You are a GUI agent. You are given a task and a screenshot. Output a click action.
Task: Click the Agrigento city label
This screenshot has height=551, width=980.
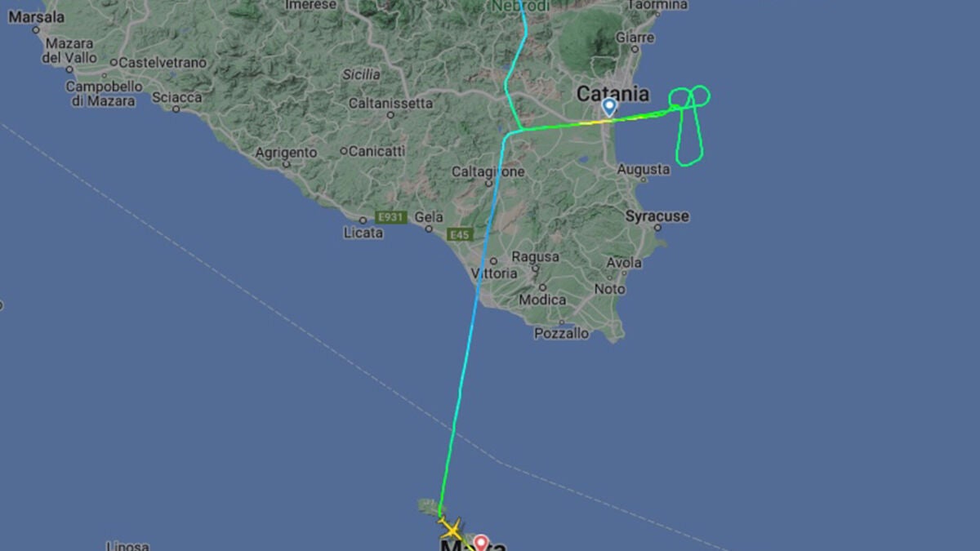286,153
